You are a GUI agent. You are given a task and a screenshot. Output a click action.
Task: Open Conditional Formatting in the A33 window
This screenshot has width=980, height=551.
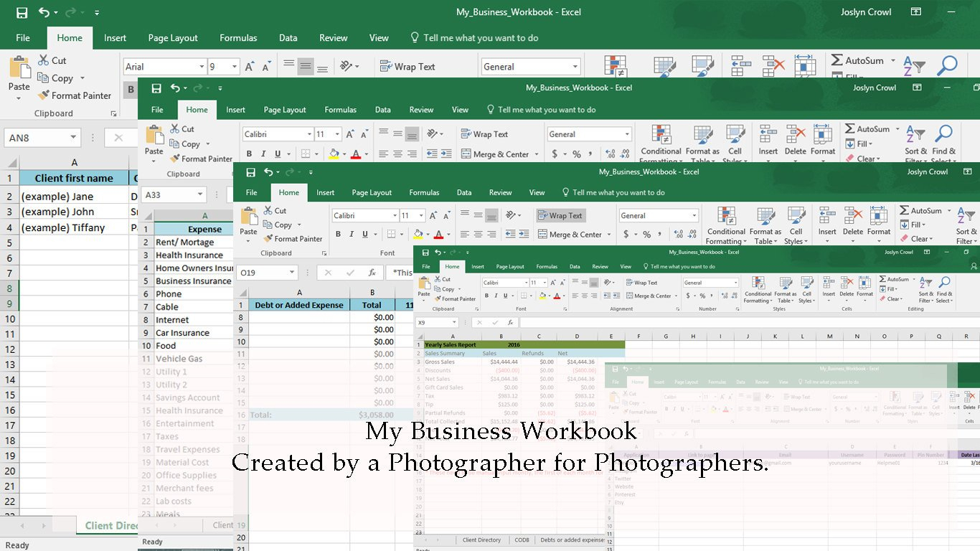point(661,143)
